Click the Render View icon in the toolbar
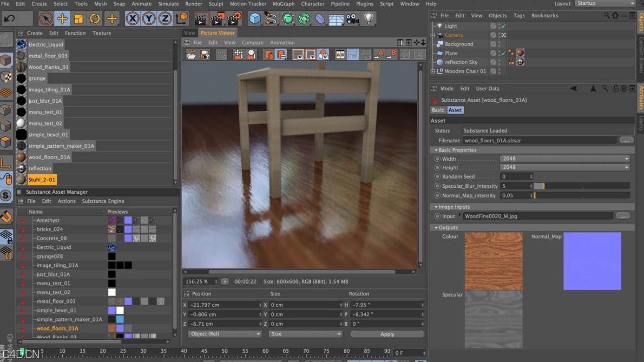 point(200,18)
